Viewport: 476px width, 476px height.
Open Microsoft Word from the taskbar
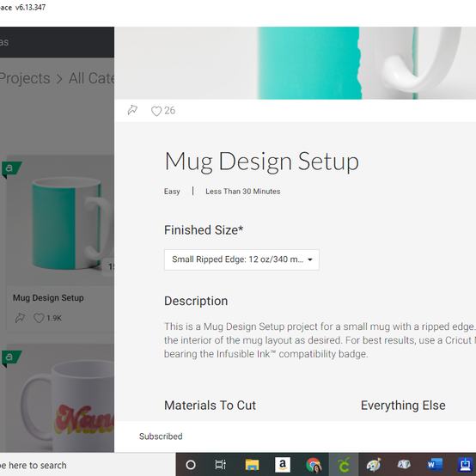tap(435, 465)
